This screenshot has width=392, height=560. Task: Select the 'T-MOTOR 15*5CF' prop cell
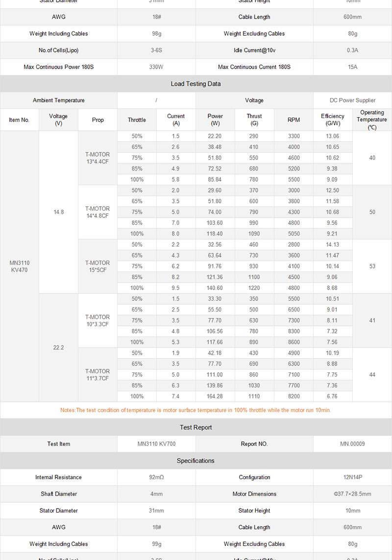98,267
